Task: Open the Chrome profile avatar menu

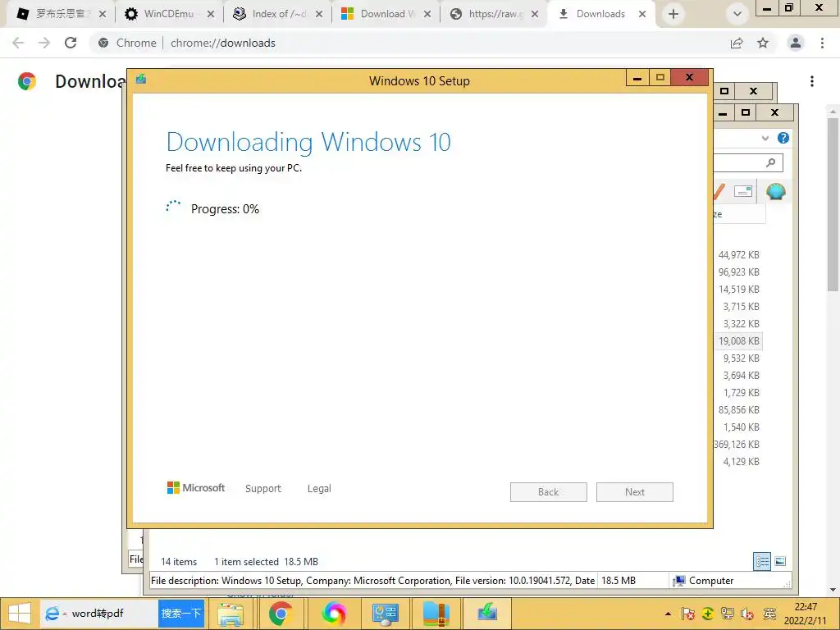Action: (796, 43)
